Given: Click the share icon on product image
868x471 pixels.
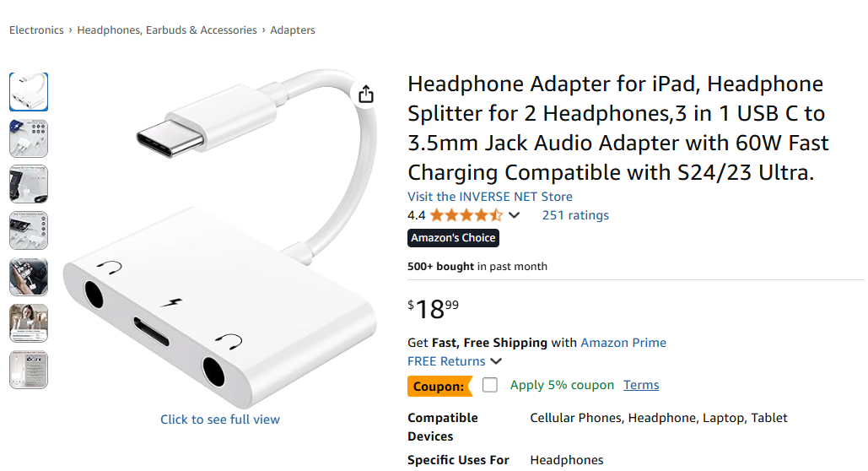Looking at the screenshot, I should point(365,94).
